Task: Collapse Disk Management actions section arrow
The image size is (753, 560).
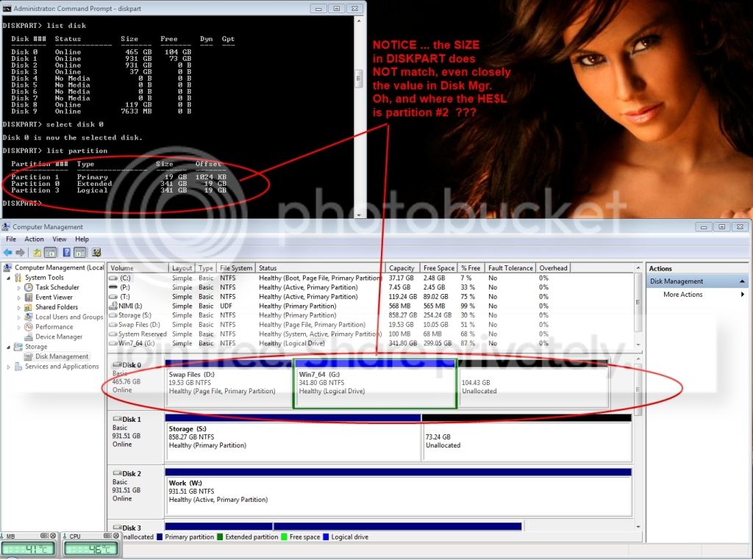Action: 742,281
